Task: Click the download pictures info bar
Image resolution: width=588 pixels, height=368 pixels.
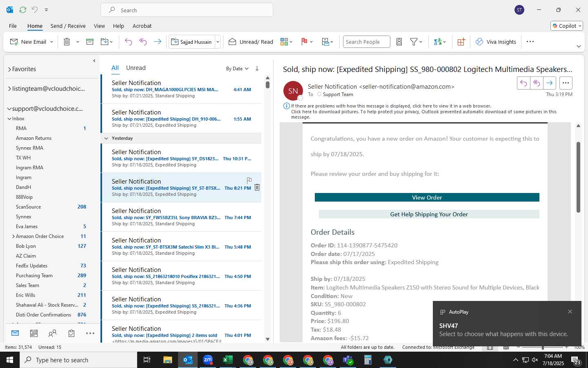Action: pos(424,114)
